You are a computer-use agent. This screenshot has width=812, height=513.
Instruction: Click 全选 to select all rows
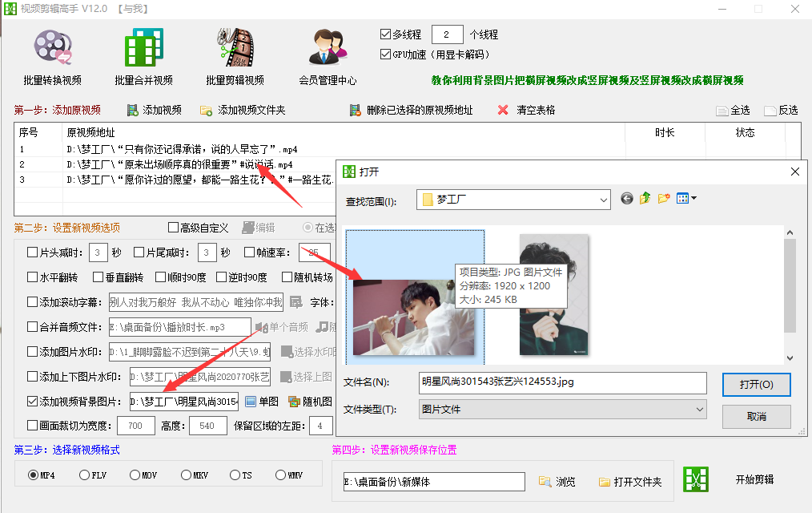(x=733, y=111)
